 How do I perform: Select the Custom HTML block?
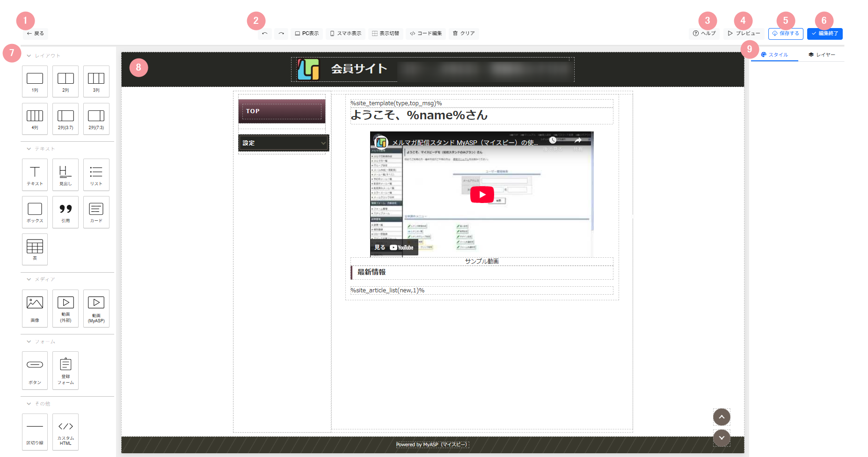[x=66, y=431]
